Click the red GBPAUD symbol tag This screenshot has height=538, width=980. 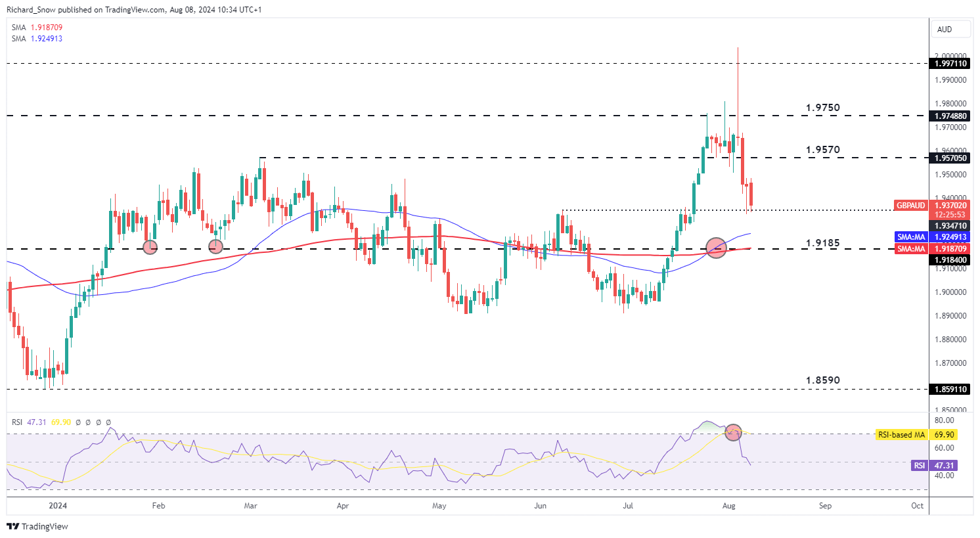point(911,206)
